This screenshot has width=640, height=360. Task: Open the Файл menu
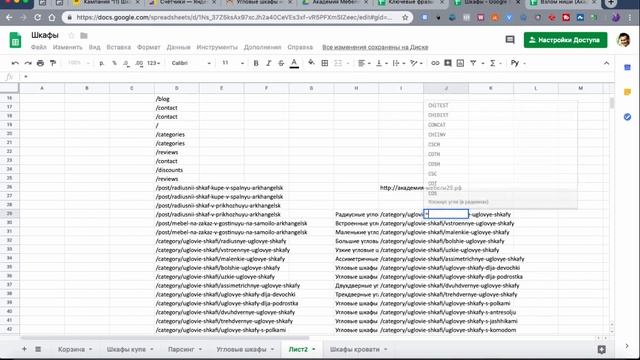(39, 47)
